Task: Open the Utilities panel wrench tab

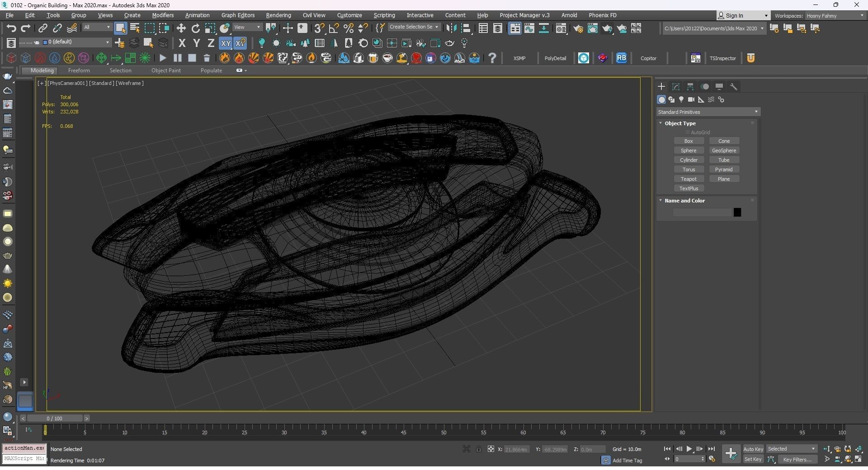Action: coord(734,86)
